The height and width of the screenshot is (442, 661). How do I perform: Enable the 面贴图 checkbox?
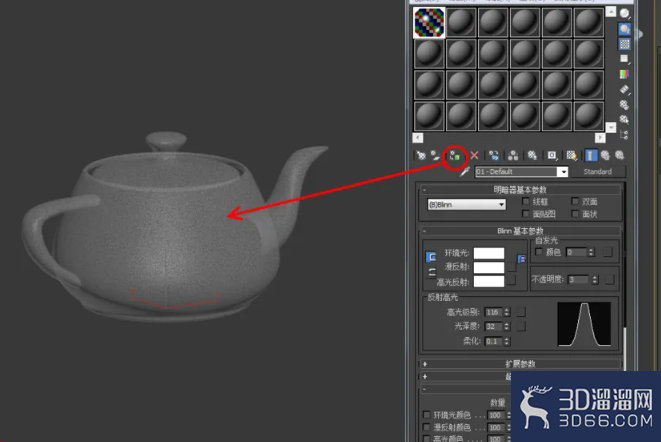(x=526, y=214)
